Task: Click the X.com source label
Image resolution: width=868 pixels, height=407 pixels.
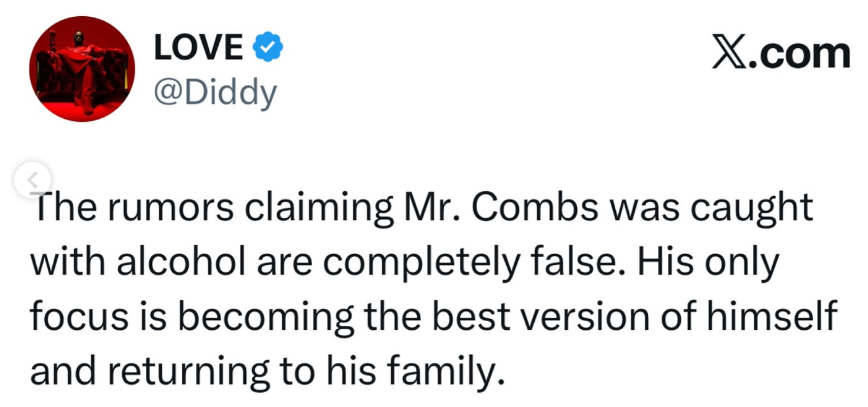Action: pos(781,52)
